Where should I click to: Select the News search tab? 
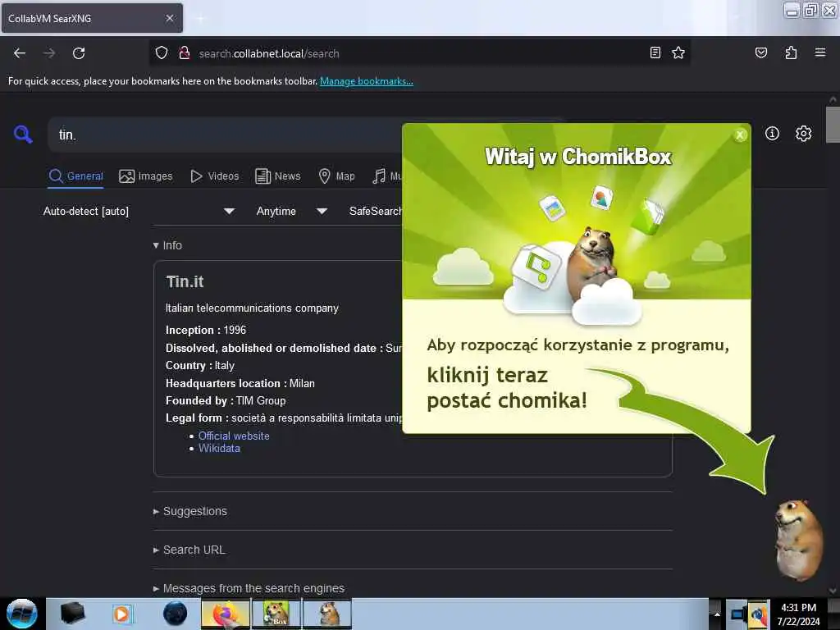278,176
